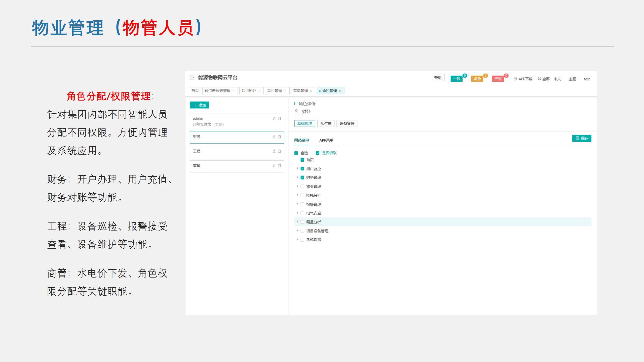Click the sidebar collapse hamburger icon
This screenshot has width=644, height=362.
click(x=192, y=78)
